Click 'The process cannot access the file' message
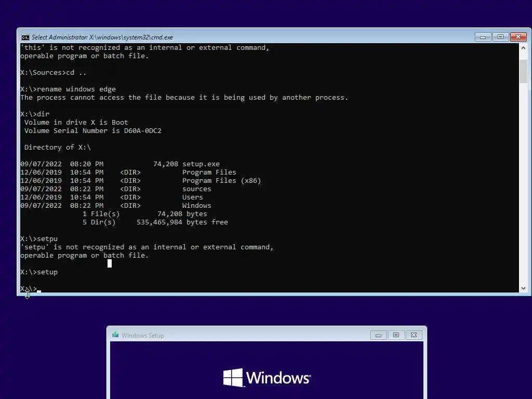Viewport: 532px width, 399px height. click(x=184, y=98)
